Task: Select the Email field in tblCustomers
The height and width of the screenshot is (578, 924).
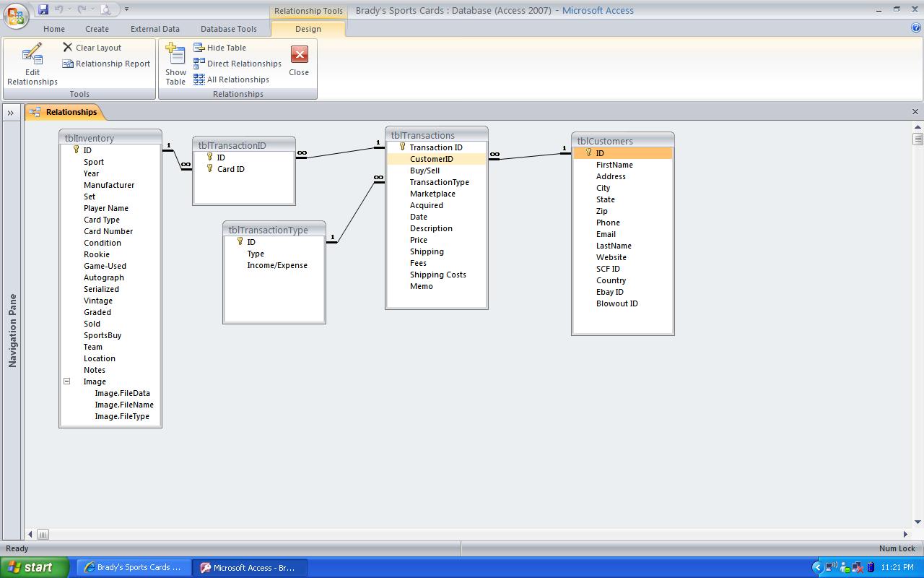Action: [623, 234]
